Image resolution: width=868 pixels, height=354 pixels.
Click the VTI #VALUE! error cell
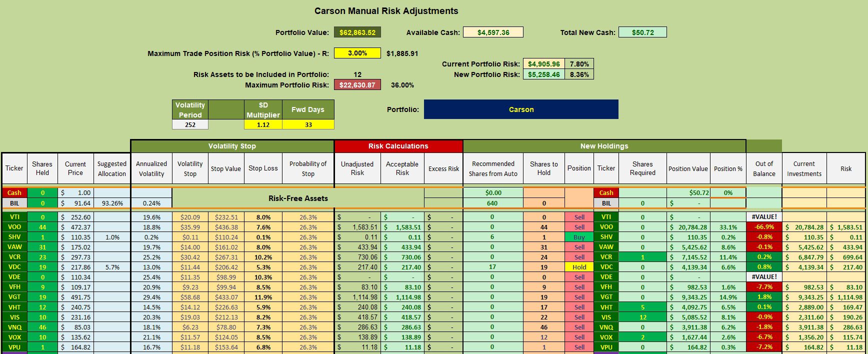(764, 217)
